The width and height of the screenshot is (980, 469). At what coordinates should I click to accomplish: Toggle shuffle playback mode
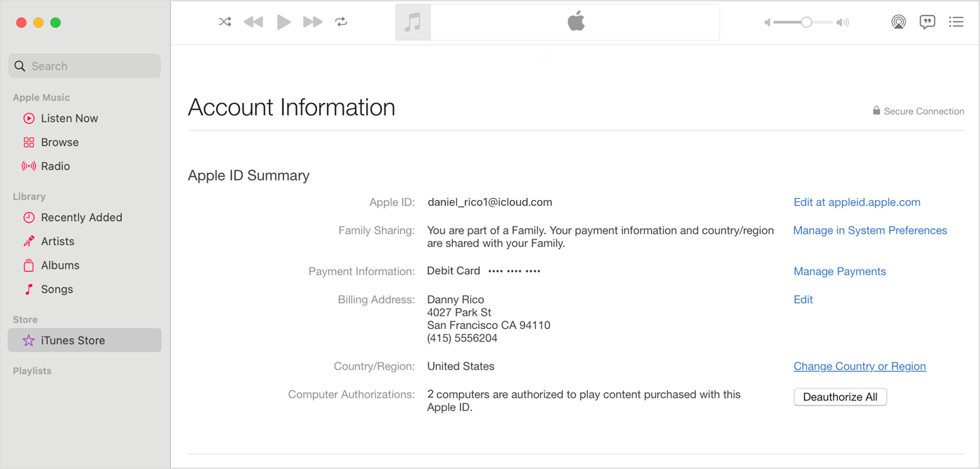pos(225,22)
